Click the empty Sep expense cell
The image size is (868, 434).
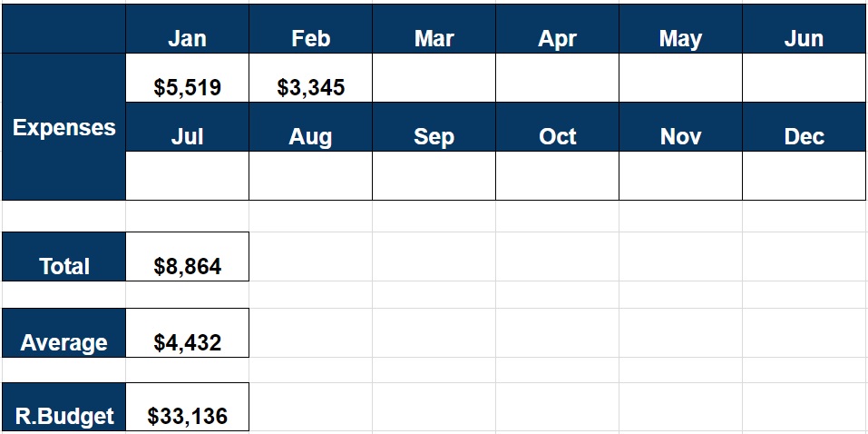pos(434,176)
